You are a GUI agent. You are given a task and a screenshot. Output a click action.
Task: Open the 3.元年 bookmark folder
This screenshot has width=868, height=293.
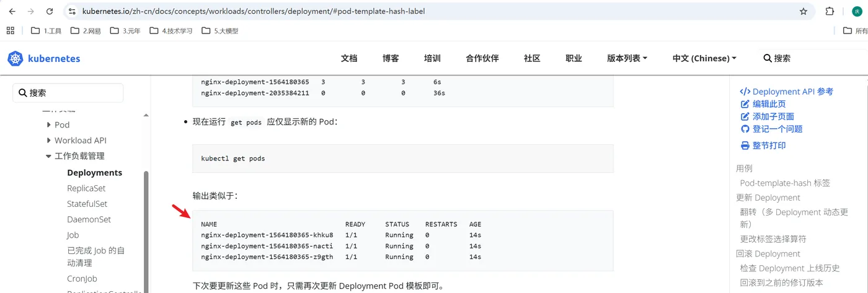[x=126, y=30]
